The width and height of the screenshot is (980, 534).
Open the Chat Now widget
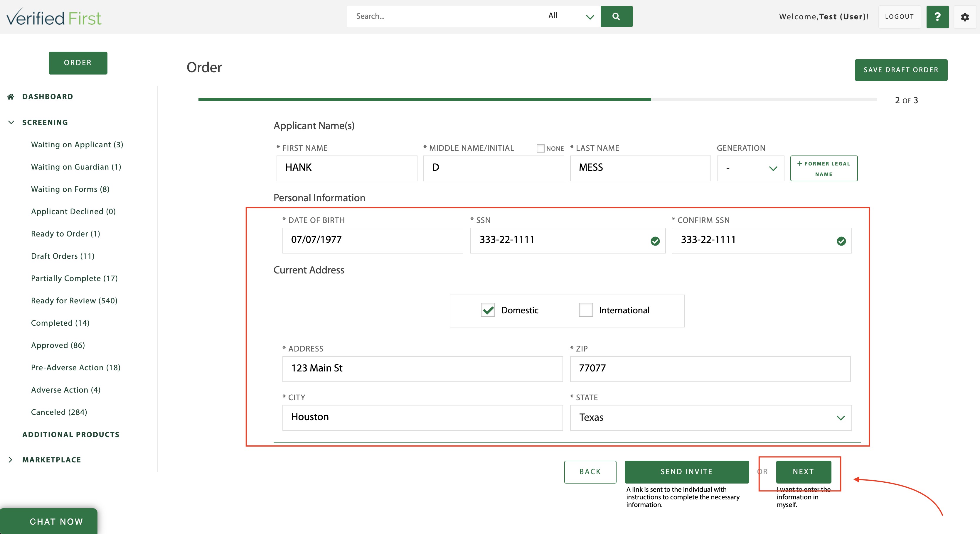tap(49, 521)
